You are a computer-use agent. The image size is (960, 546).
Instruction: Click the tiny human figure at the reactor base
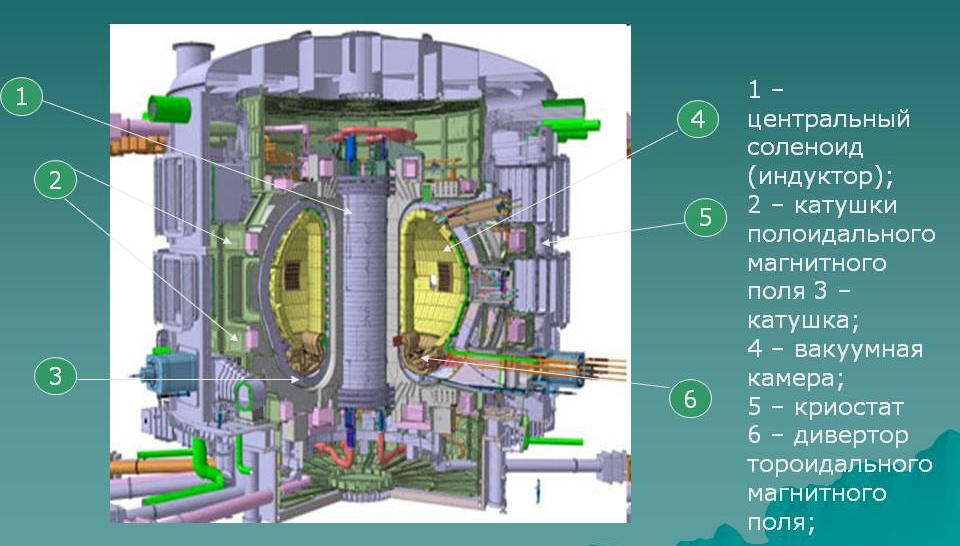click(x=538, y=492)
